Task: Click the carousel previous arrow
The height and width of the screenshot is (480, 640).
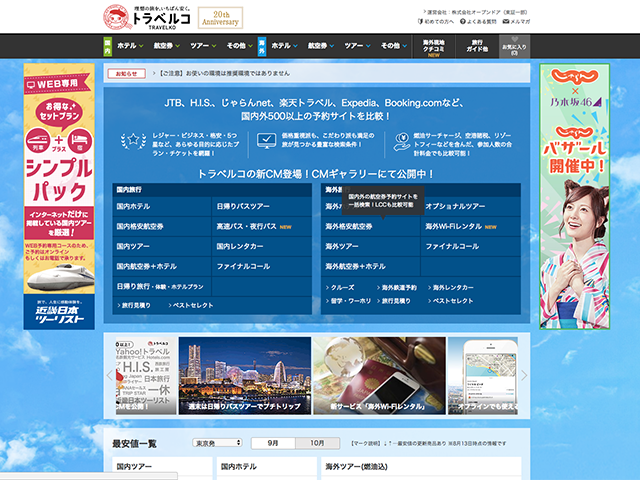Action: point(109,376)
